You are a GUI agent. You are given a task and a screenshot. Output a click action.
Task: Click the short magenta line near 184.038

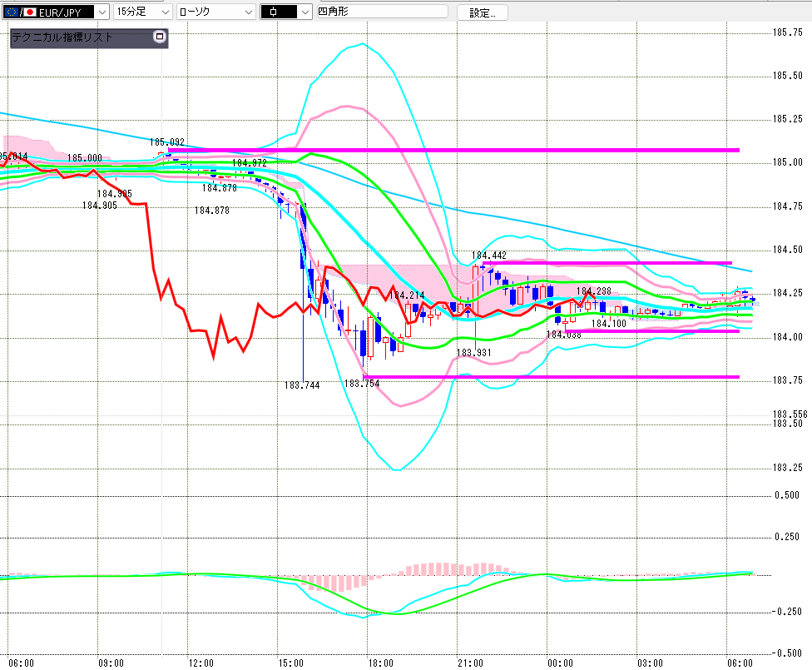(652, 331)
